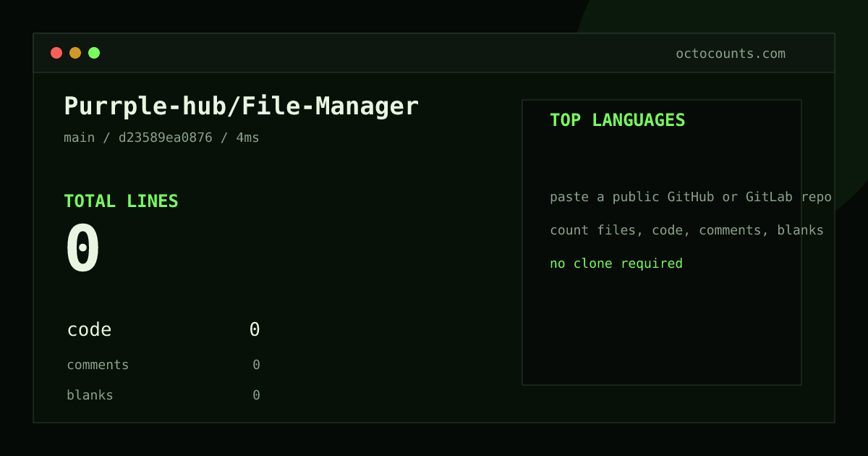Screen dimensions: 868x456
Task: Click 'count files, code, comments, blanks' text
Action: 686,230
